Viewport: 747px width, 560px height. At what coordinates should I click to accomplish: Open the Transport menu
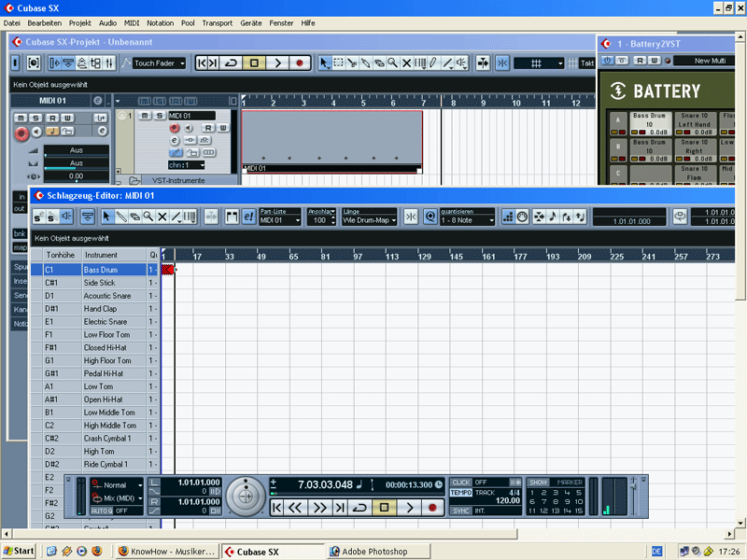point(218,22)
